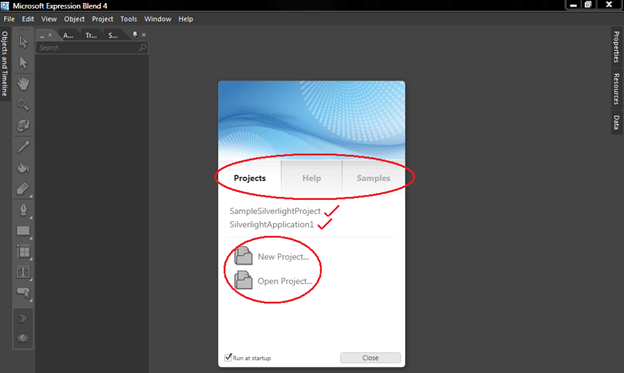The width and height of the screenshot is (624, 373).
Task: Click the Open Project... link
Action: [x=285, y=281]
